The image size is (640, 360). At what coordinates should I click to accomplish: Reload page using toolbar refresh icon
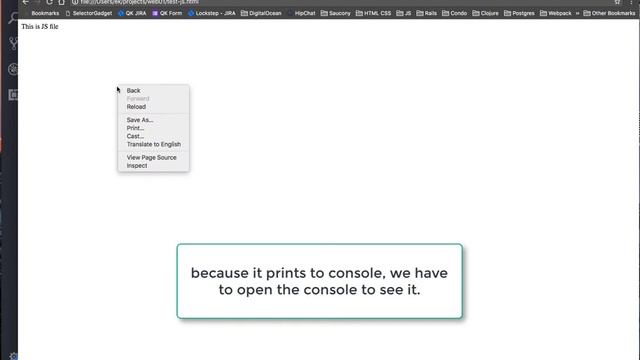(49, 2)
